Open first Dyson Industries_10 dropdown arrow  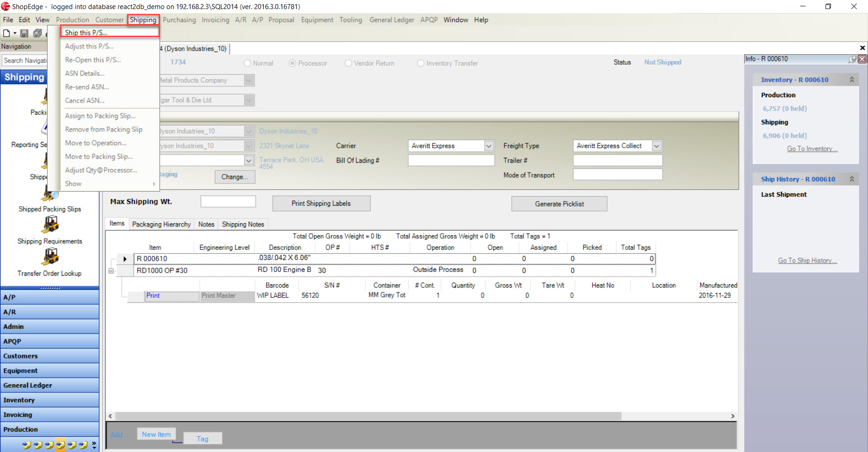pos(249,131)
